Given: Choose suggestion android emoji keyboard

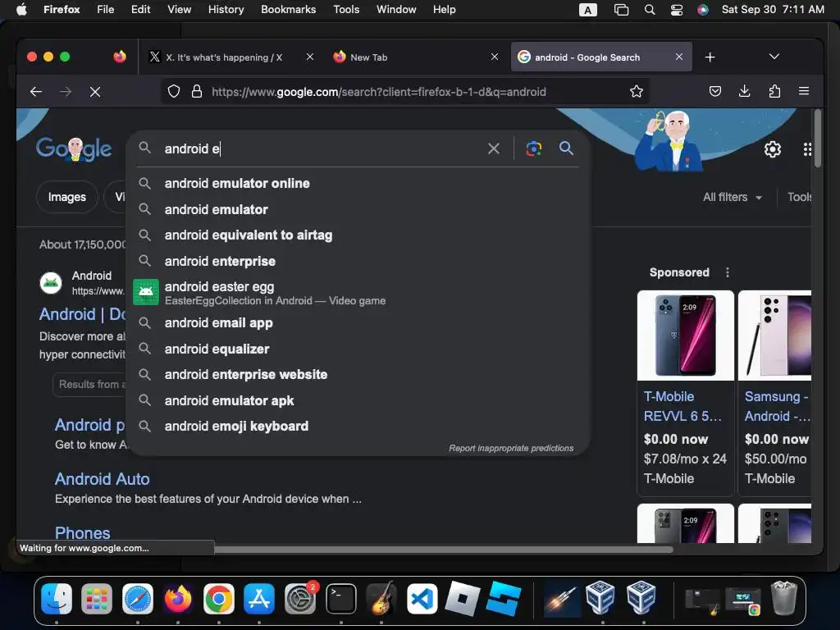Looking at the screenshot, I should (358, 427).
